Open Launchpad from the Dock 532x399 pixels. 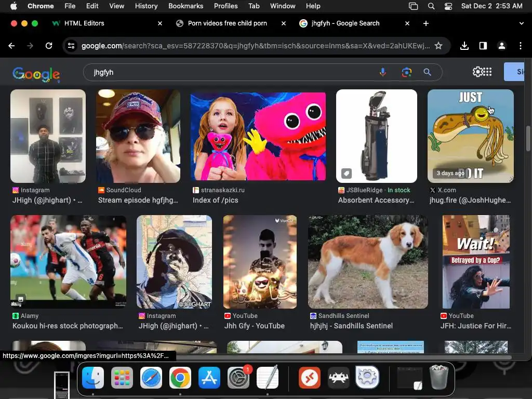[122, 377]
